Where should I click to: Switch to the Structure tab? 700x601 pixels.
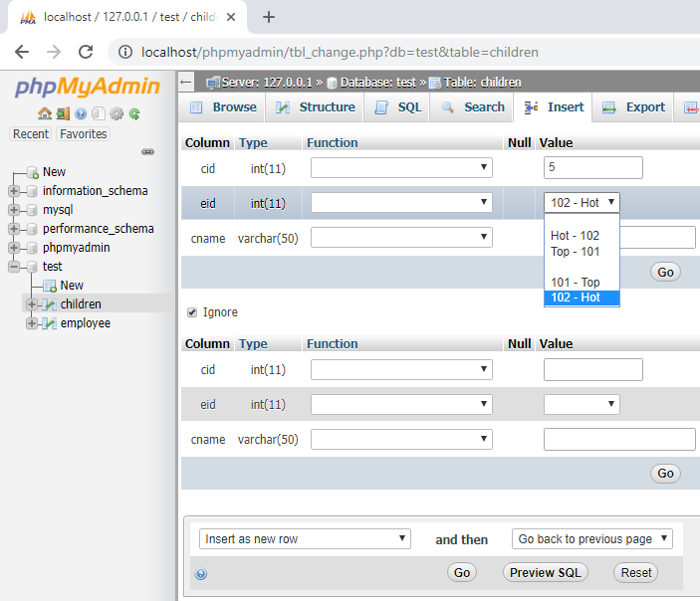316,107
